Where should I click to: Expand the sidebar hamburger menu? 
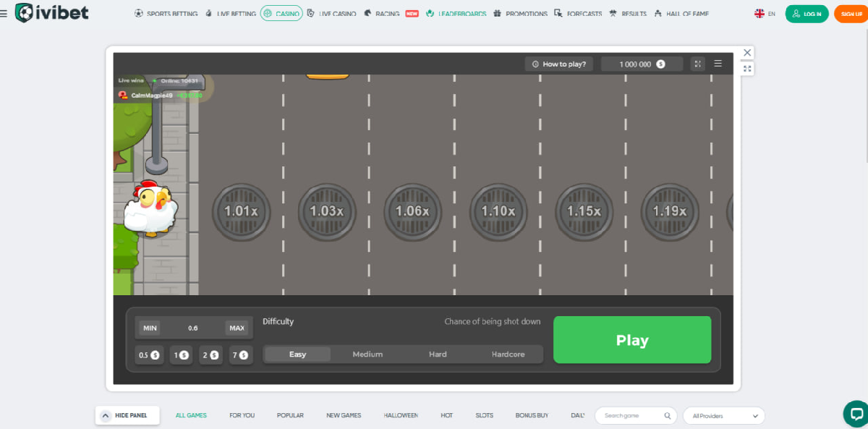6,13
